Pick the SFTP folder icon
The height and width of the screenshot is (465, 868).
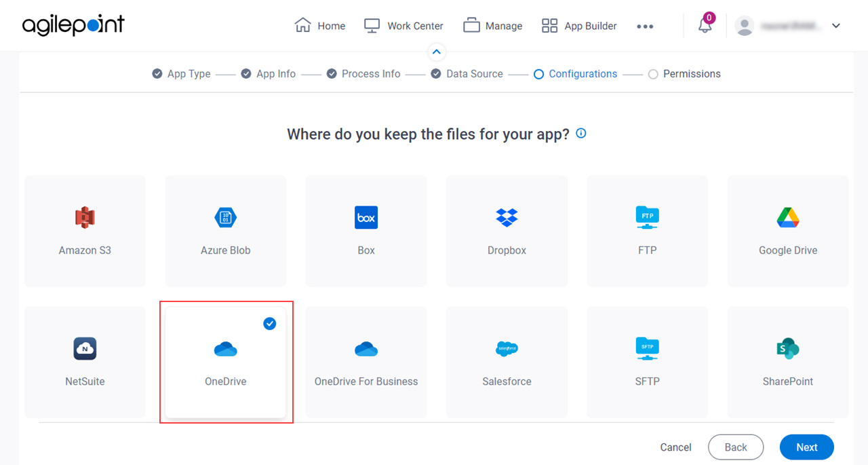[x=648, y=349]
